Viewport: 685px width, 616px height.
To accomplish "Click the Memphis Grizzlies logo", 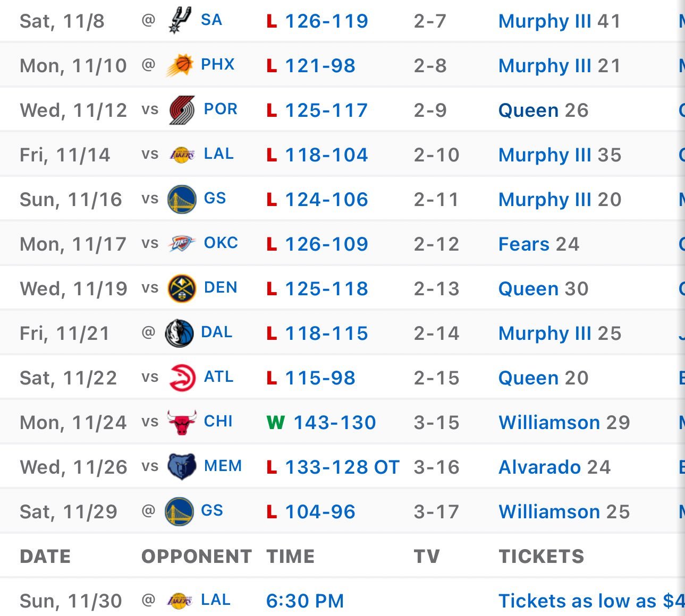I will pos(182,467).
